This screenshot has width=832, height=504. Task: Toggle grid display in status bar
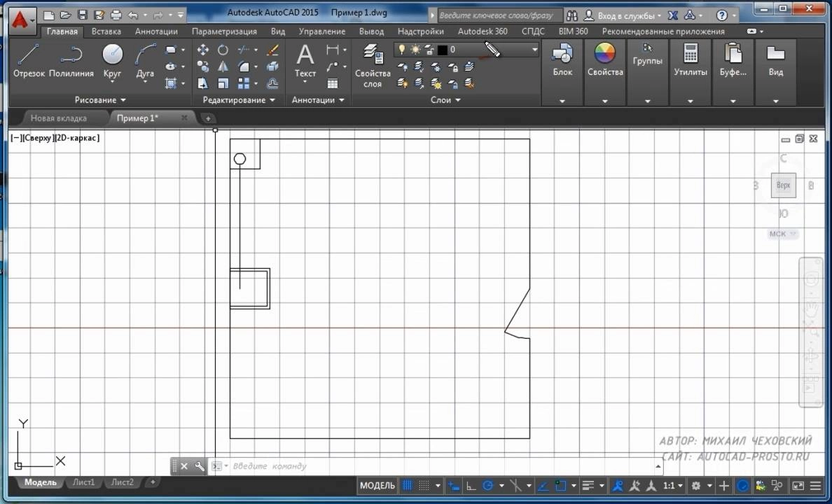(x=407, y=485)
